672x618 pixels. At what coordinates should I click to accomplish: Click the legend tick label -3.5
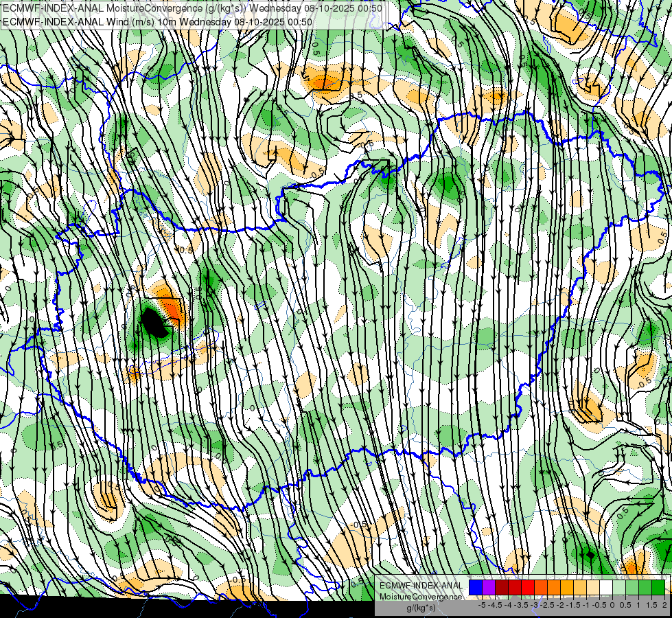521,605
